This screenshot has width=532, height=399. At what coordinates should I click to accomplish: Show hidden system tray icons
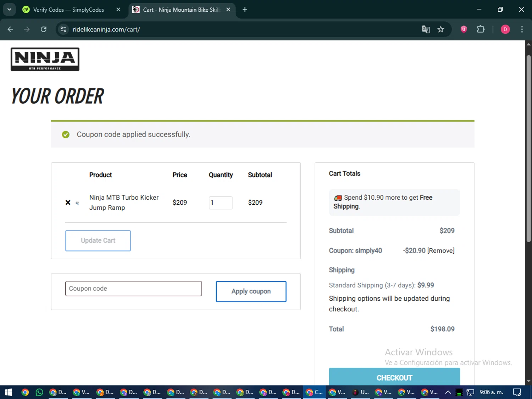(448, 392)
